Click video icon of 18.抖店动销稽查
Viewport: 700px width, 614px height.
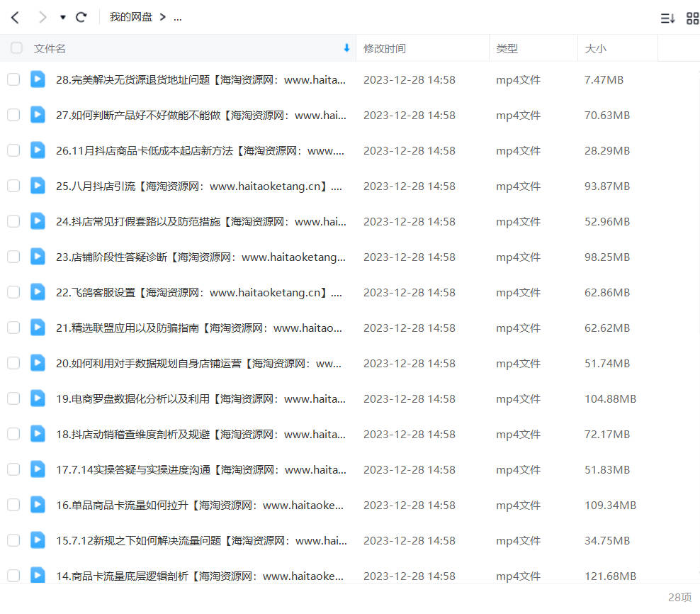pos(38,433)
